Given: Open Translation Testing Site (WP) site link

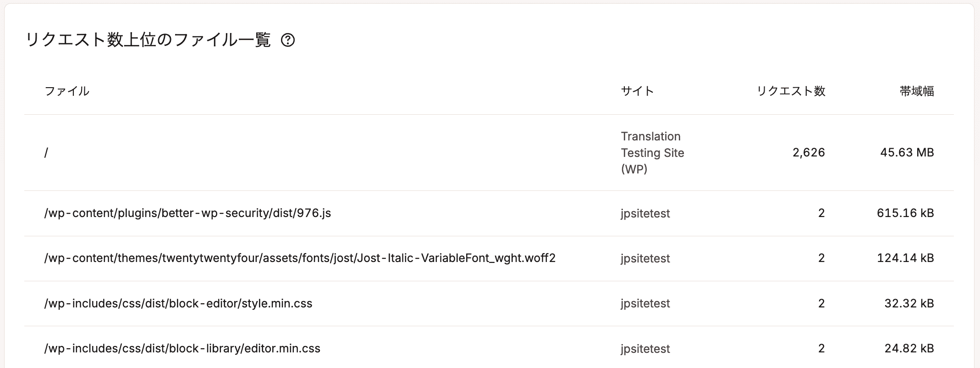Looking at the screenshot, I should [653, 153].
